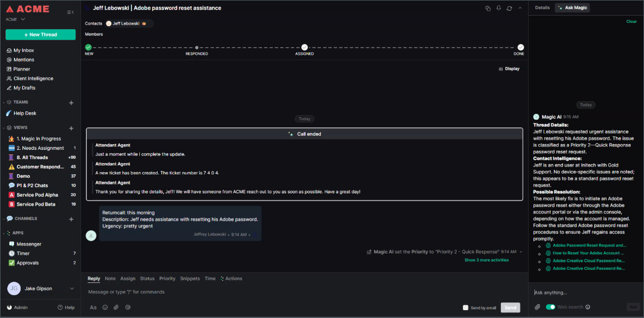Open the Display settings
The width and height of the screenshot is (644, 318).
coord(509,69)
